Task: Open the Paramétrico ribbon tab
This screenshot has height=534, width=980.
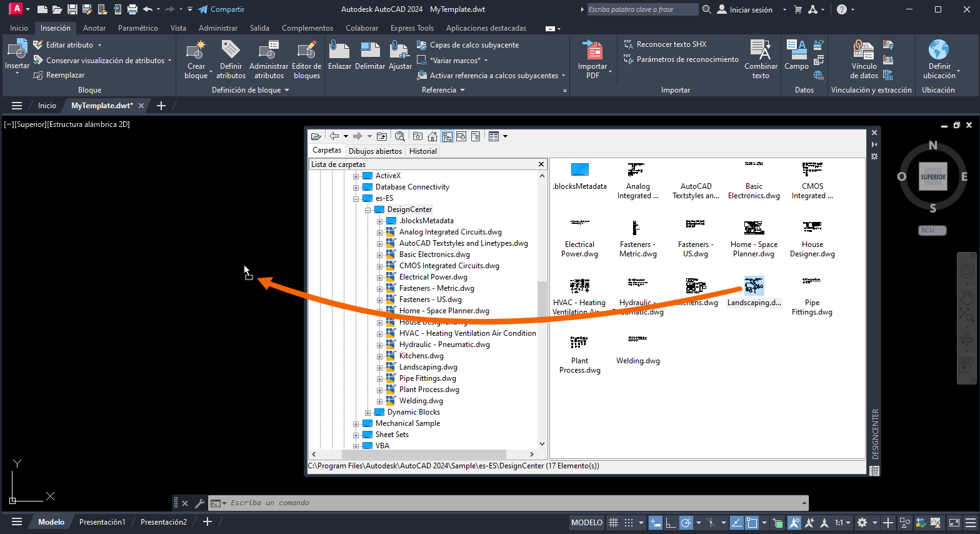Action: tap(138, 28)
